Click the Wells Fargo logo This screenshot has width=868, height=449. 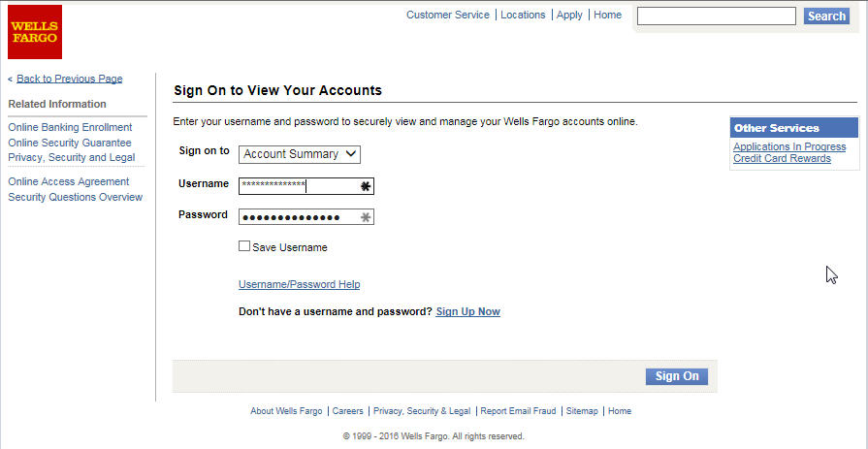point(35,32)
